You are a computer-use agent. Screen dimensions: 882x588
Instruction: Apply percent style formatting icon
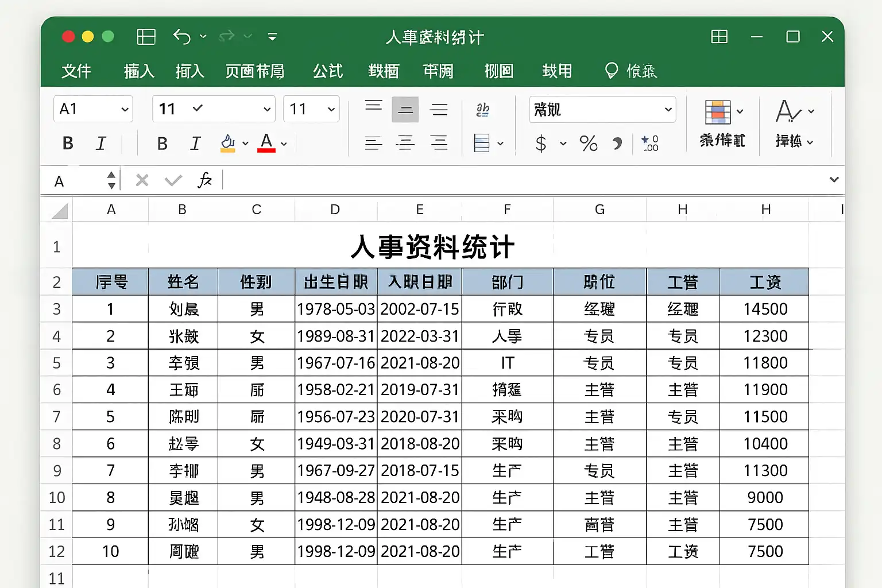[x=589, y=143]
